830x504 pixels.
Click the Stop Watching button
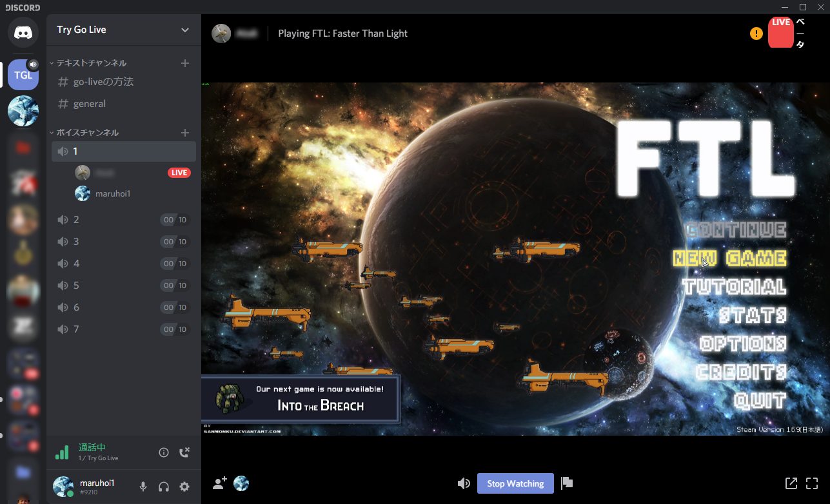point(515,483)
